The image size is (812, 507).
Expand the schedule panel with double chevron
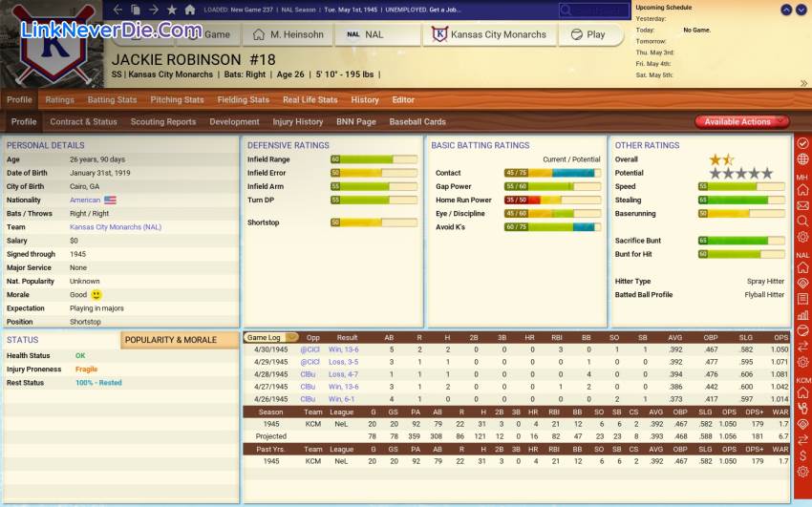(x=803, y=83)
